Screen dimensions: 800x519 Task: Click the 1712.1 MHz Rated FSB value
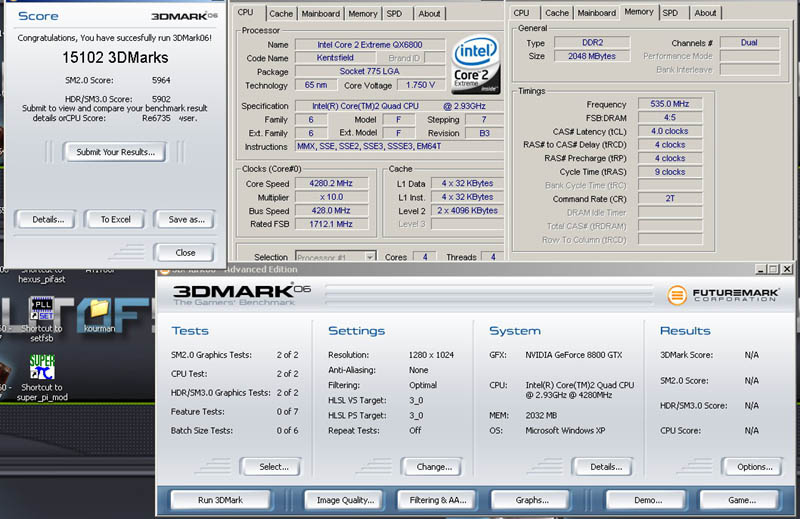point(331,224)
